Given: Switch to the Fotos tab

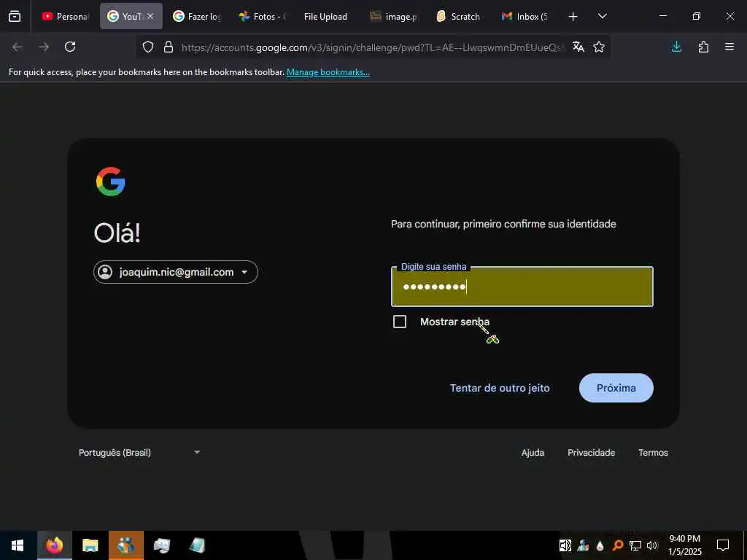Looking at the screenshot, I should pos(263,16).
